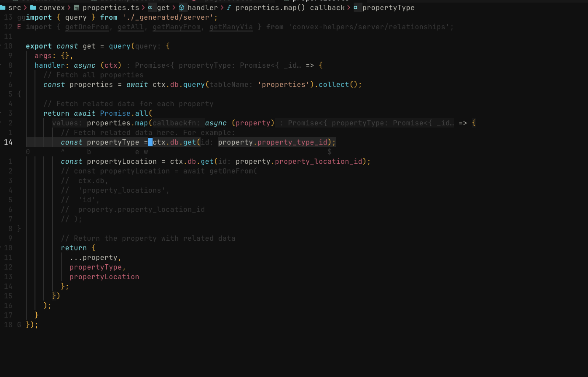Click the 'b' motion hint below the current line
This screenshot has width=588, height=377.
89,152
